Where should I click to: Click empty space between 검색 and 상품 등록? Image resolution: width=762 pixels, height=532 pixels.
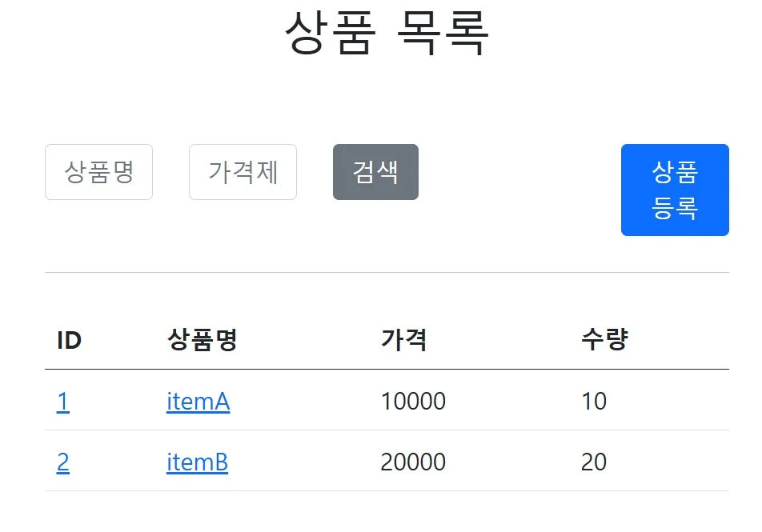click(x=519, y=172)
